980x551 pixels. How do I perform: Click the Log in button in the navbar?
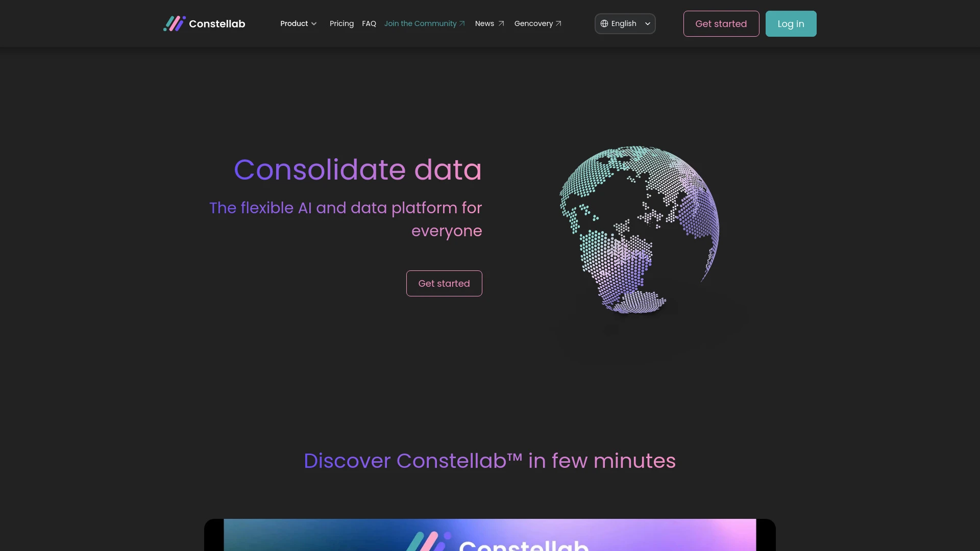click(x=791, y=23)
